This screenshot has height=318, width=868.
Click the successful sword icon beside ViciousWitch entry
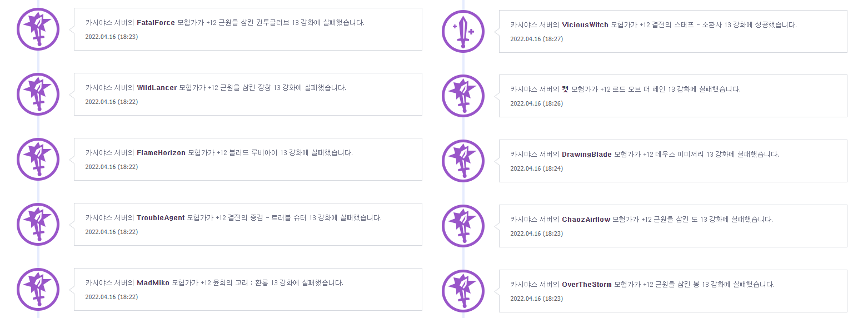click(x=463, y=32)
